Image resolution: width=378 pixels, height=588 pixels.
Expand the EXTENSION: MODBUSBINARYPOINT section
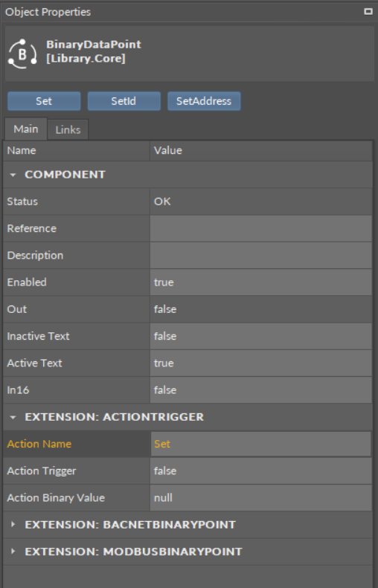point(13,552)
